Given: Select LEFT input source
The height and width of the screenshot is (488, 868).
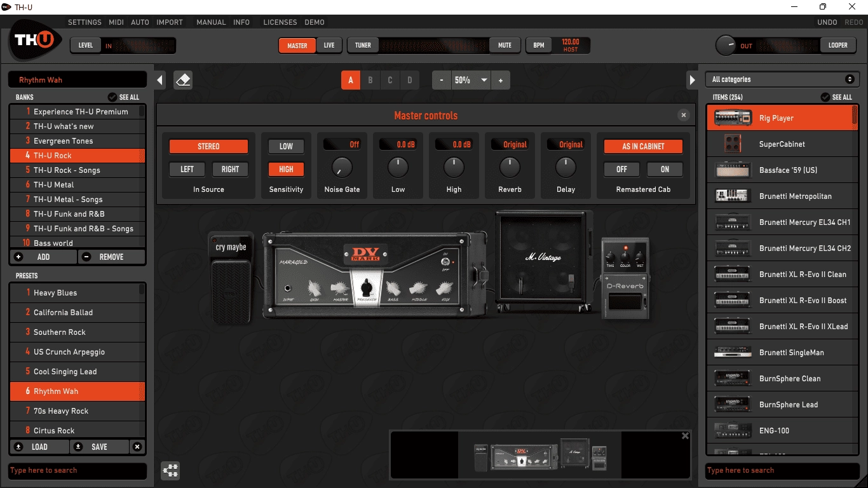Looking at the screenshot, I should 187,169.
